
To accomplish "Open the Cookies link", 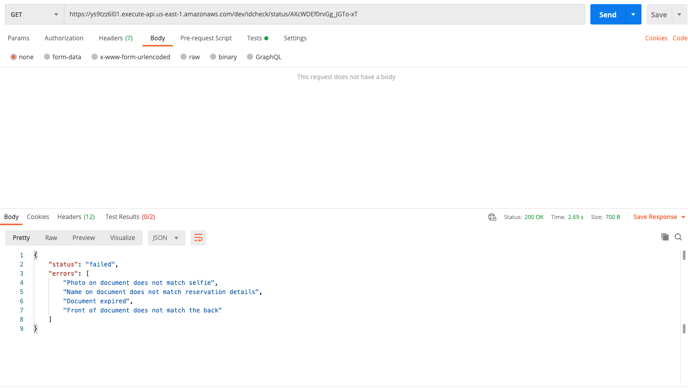I will pos(656,38).
